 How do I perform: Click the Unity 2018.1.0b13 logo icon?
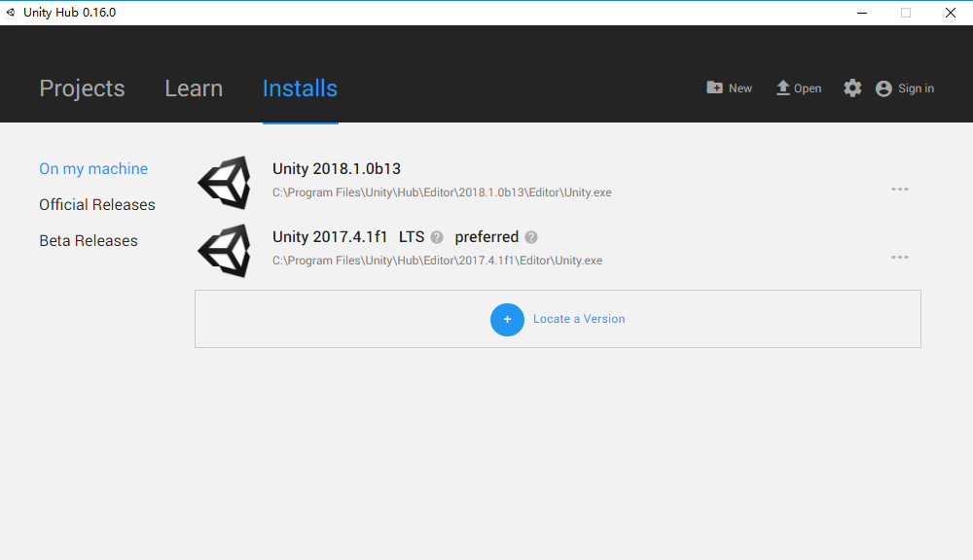[x=225, y=183]
